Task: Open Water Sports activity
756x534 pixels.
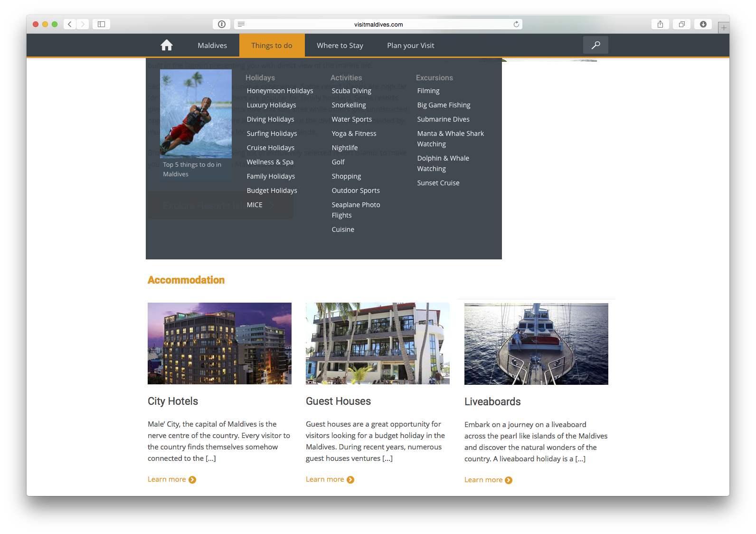Action: tap(351, 119)
